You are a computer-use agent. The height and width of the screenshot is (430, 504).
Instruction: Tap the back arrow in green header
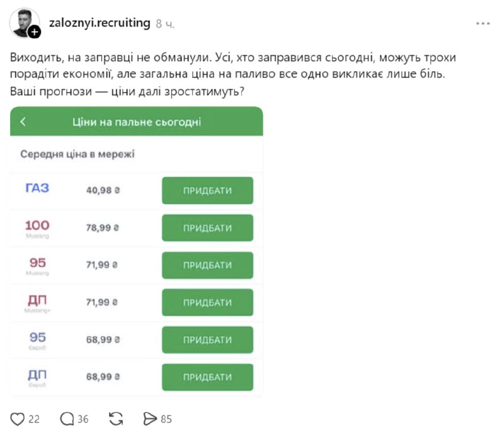coord(23,122)
